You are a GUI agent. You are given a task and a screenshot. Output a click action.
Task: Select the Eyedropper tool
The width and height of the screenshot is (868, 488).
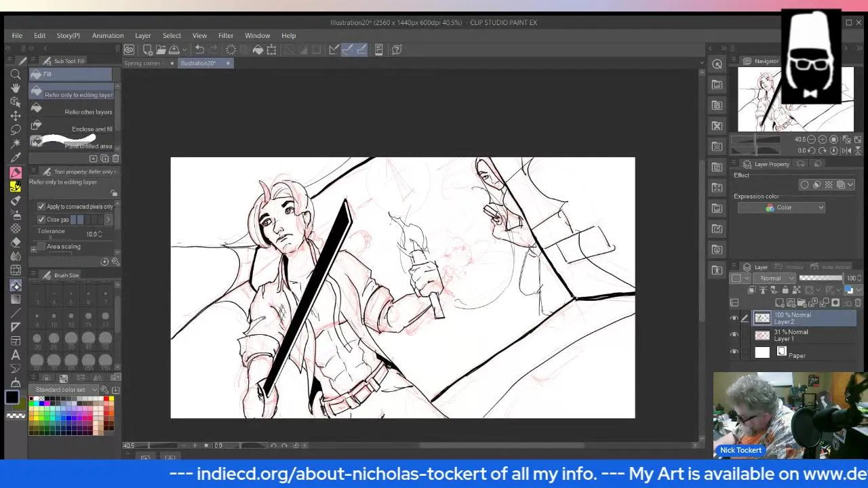point(16,158)
